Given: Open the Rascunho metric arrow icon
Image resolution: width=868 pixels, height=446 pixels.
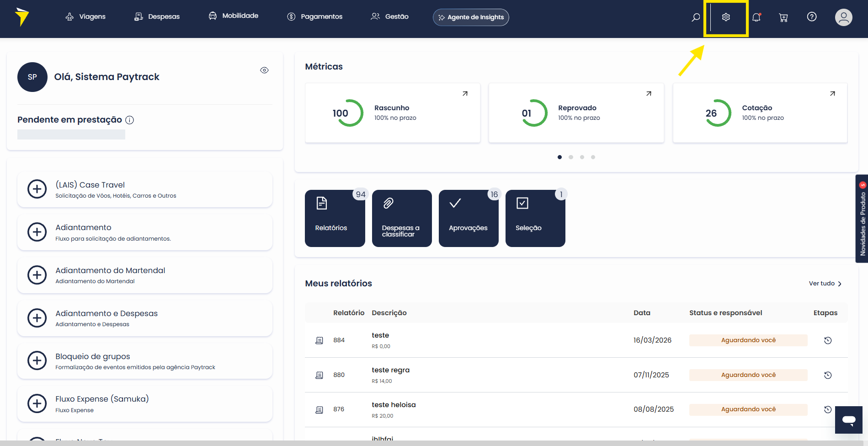Looking at the screenshot, I should pyautogui.click(x=465, y=93).
